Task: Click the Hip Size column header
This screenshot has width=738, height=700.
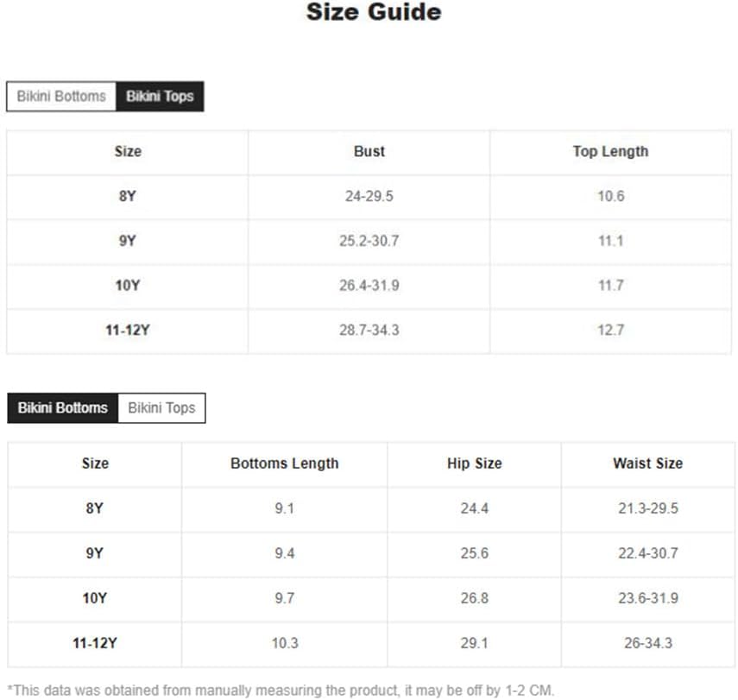Action: [474, 464]
